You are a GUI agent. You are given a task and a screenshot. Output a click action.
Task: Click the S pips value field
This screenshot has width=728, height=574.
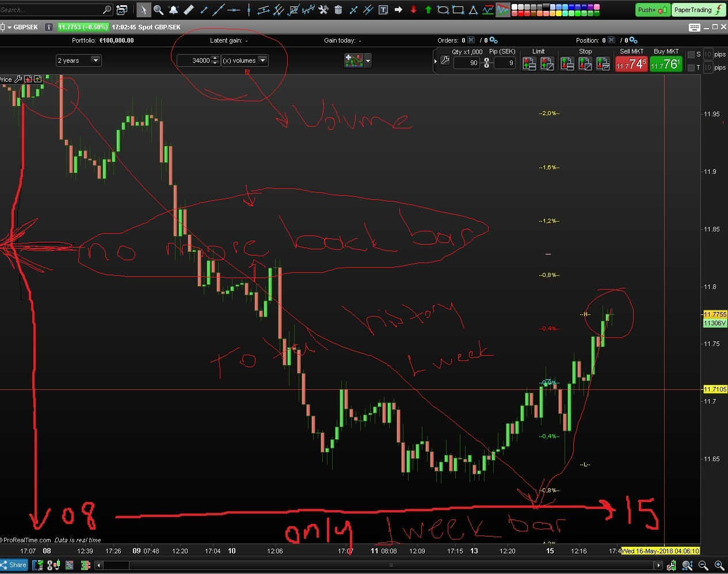pyautogui.click(x=708, y=55)
